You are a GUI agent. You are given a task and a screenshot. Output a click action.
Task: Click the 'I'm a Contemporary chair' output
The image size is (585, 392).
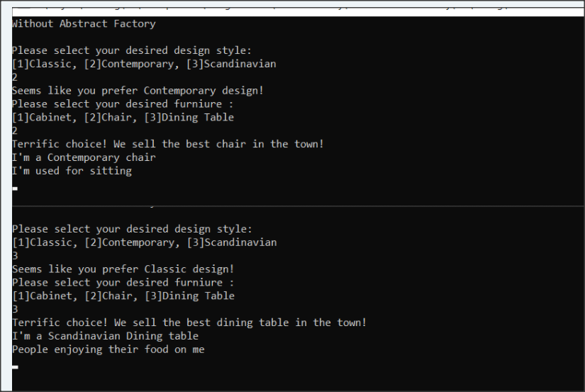(84, 157)
